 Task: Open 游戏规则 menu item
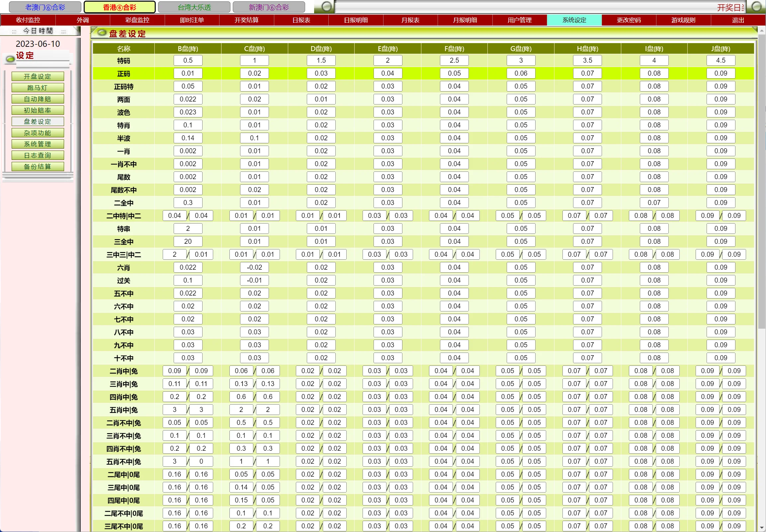[x=683, y=20]
